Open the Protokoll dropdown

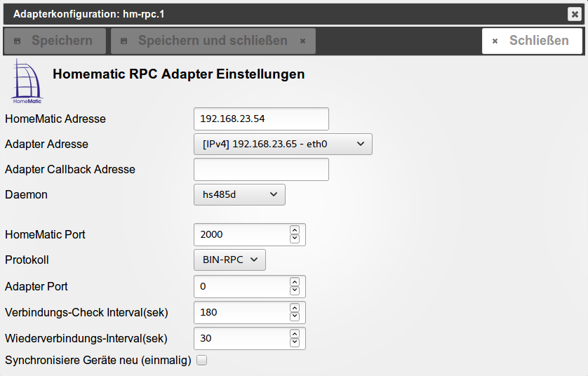229,260
